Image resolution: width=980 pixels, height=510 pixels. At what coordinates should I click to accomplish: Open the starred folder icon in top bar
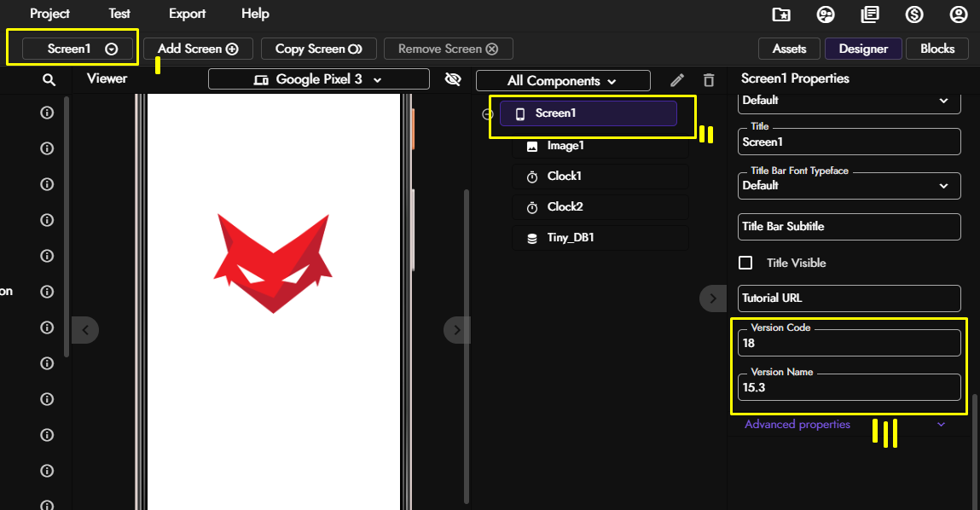781,14
